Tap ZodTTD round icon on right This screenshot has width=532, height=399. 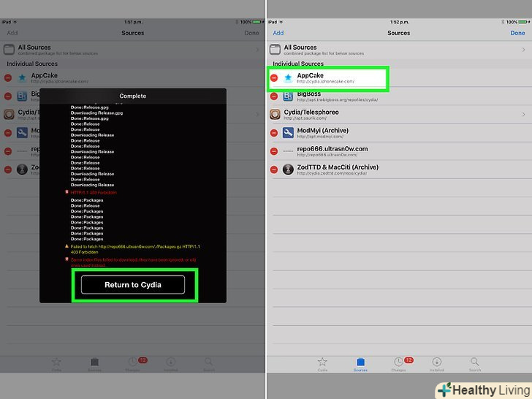click(x=288, y=170)
